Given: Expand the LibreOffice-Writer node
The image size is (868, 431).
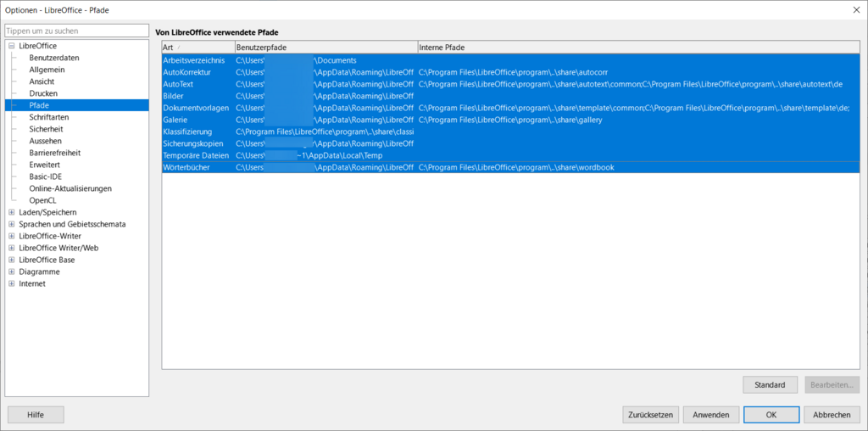Looking at the screenshot, I should pyautogui.click(x=12, y=236).
